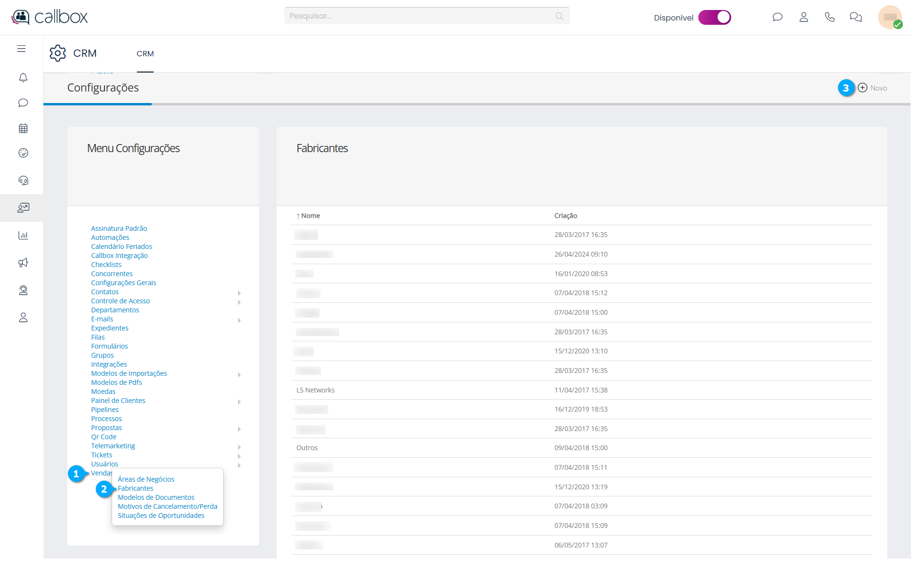Screen dimensions: 911x588
Task: Toggle the Disponível availability switch
Action: pyautogui.click(x=714, y=18)
